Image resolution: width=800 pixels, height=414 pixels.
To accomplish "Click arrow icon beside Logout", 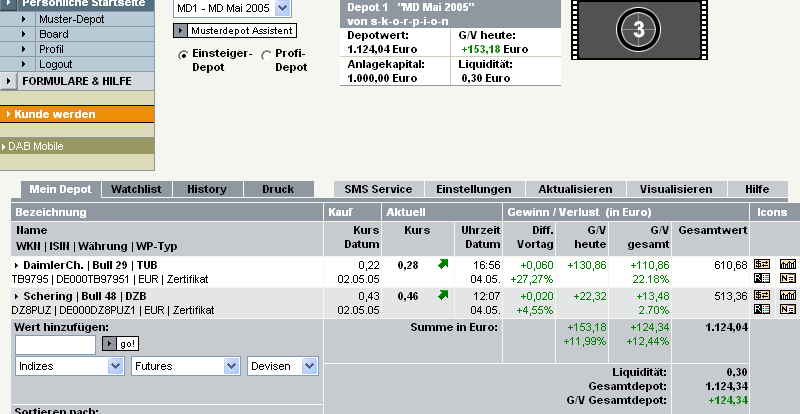I will (x=24, y=64).
